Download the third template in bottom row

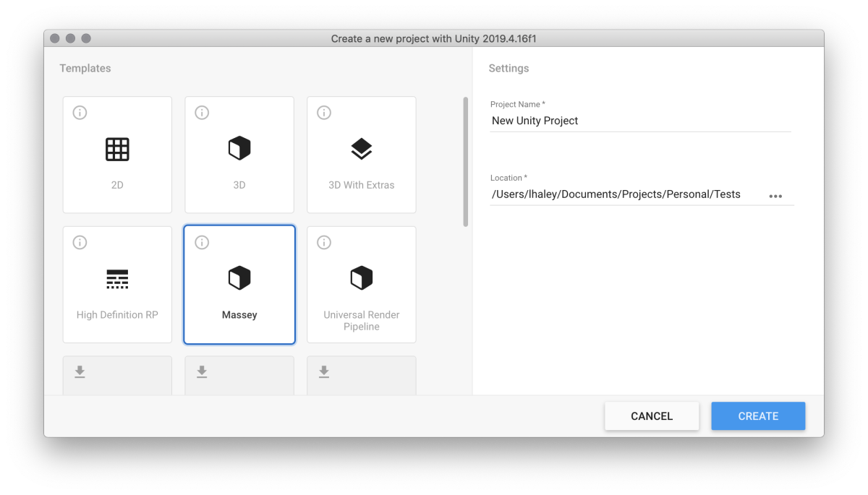pos(325,371)
